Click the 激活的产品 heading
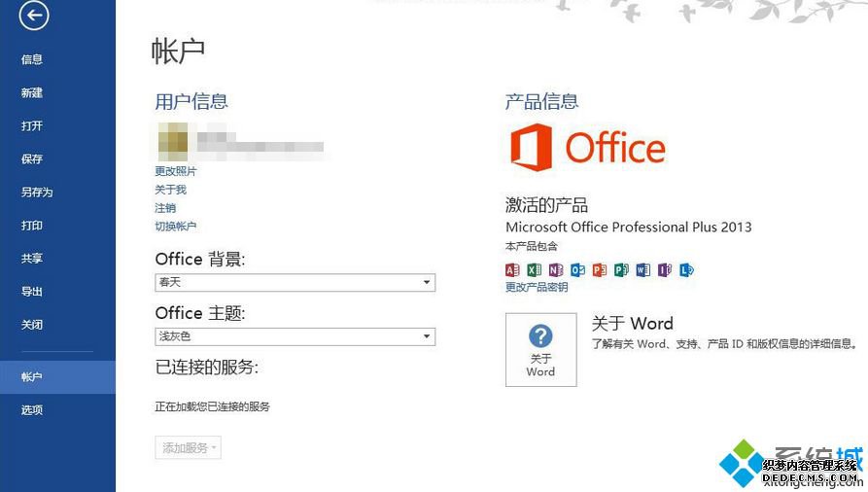 (x=546, y=205)
